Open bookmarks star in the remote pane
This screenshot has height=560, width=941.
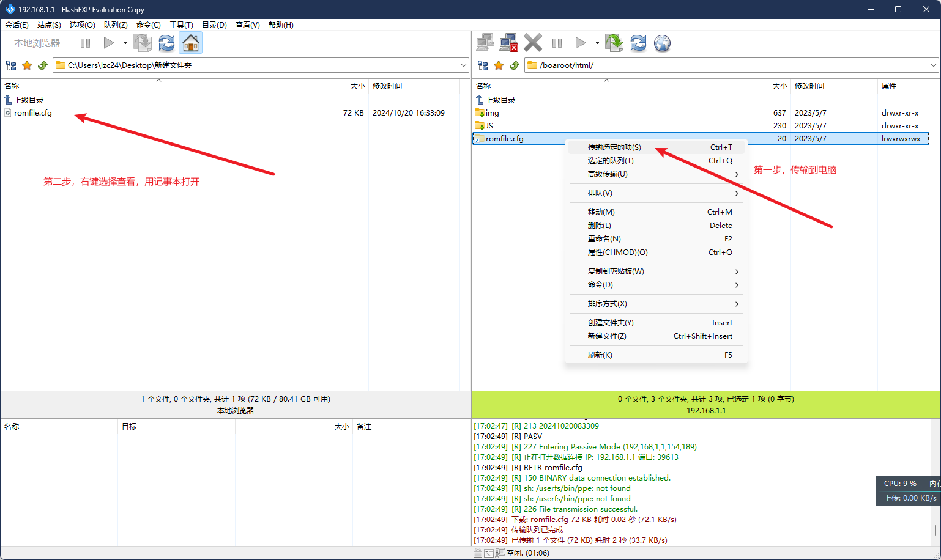coord(499,65)
